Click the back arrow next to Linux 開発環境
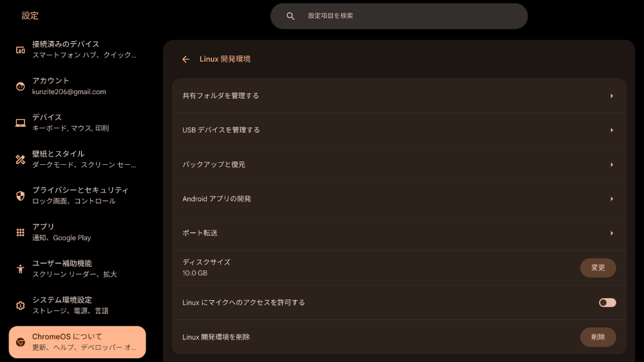This screenshot has width=644, height=362. tap(185, 59)
